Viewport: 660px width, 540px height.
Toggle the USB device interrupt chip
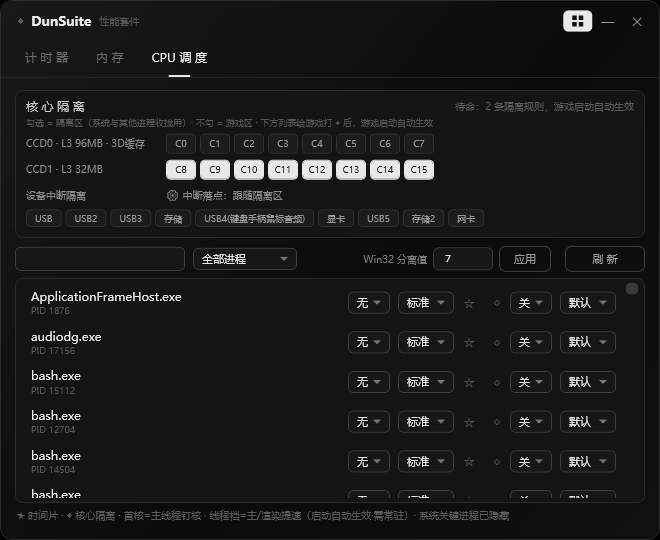[44, 218]
